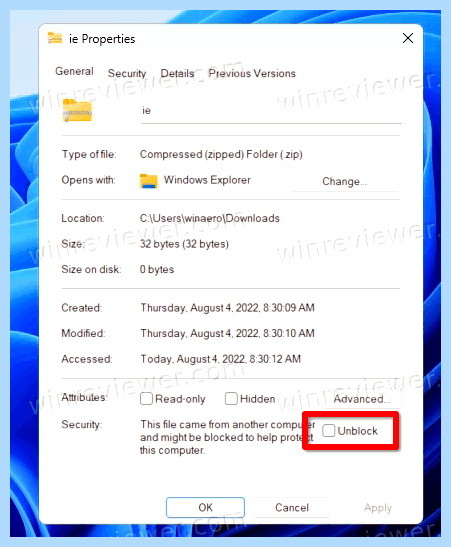Screen dimensions: 451x547
Task: Click the zipped folder icon in the title bar
Action: (55, 38)
